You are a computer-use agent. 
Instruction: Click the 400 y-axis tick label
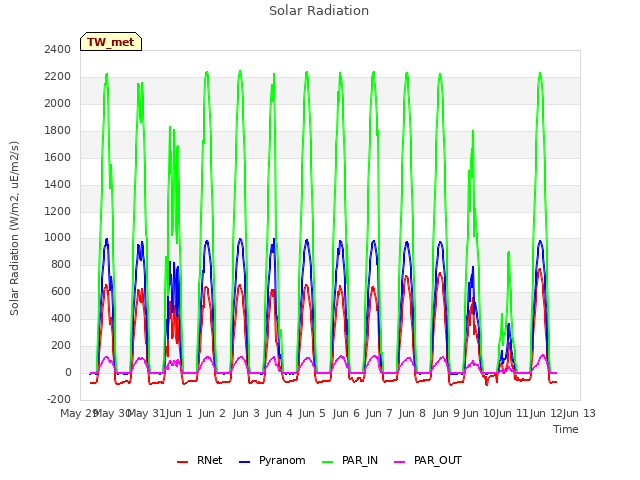pos(61,319)
